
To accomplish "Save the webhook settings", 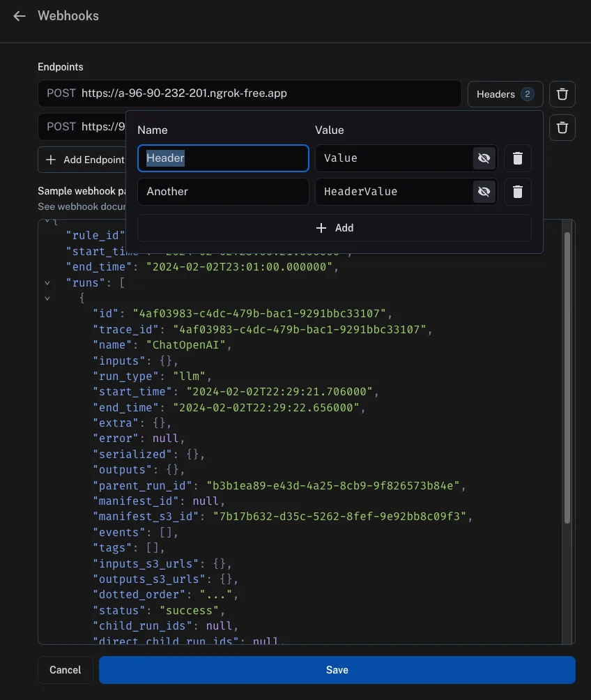I will click(x=337, y=669).
